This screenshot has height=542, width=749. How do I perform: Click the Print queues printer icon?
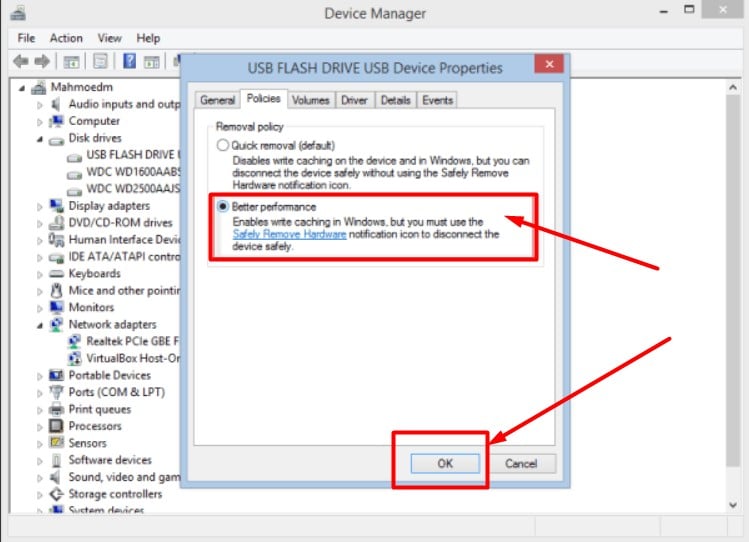57,409
